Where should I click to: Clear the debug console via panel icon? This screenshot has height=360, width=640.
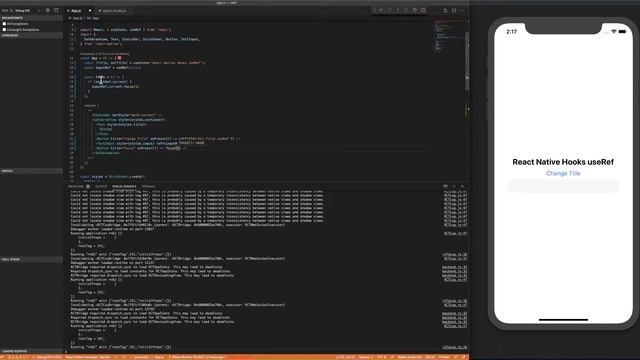445,186
